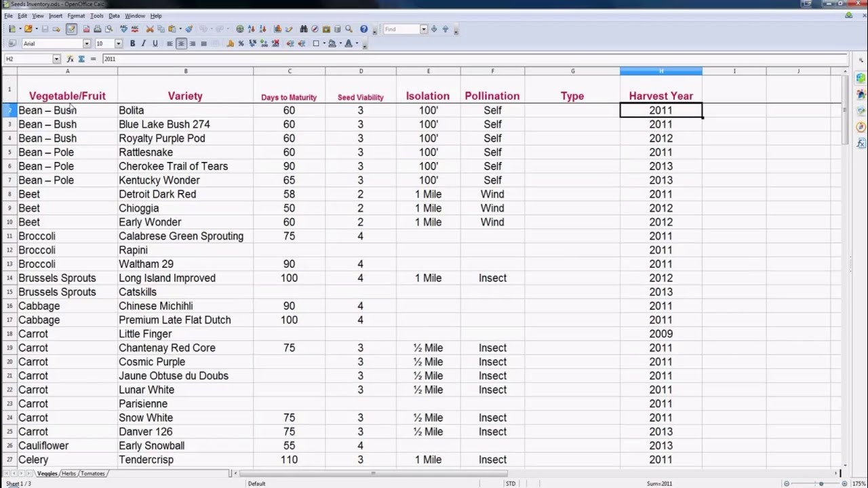Open the font name dropdown
The image size is (868, 488).
coord(86,43)
